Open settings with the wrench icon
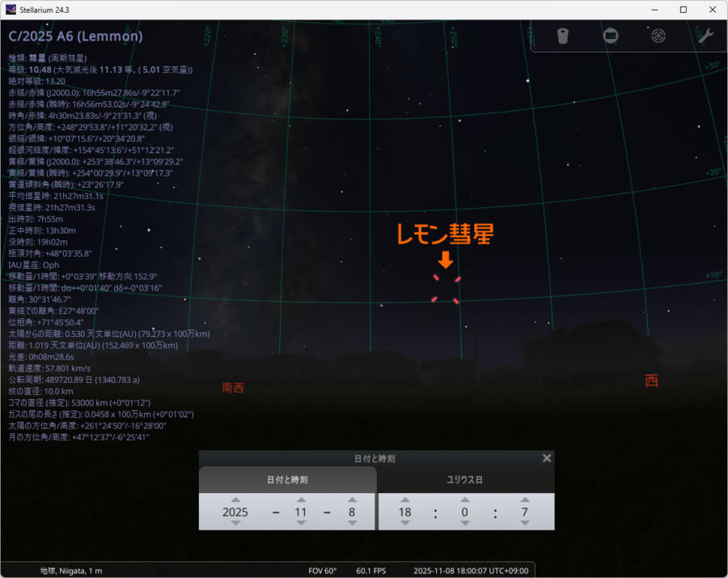The width and height of the screenshot is (728, 578). pyautogui.click(x=705, y=36)
